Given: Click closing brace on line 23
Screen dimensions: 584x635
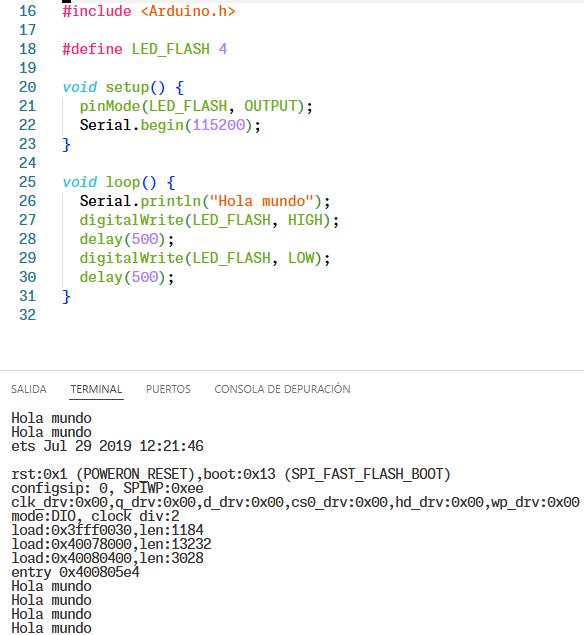Looking at the screenshot, I should coord(66,145).
